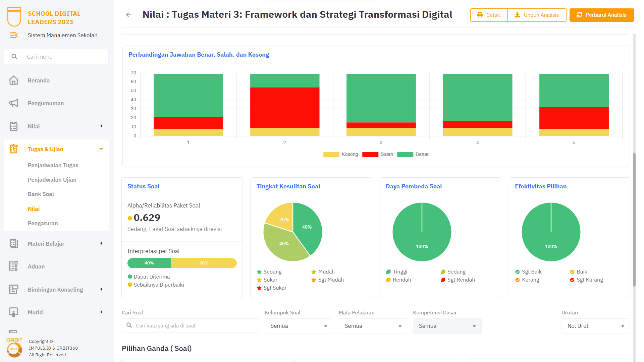Screen dimensions: 644x362
Task: Click the back arrow icon
Action: coord(128,15)
